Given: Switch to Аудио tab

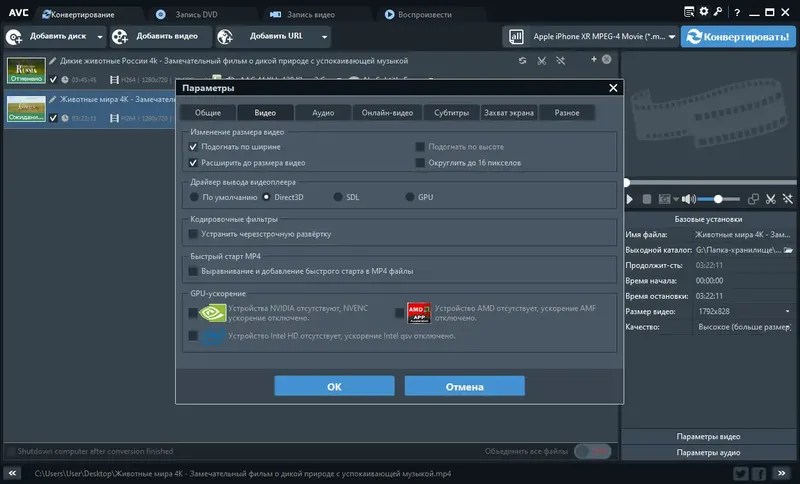Looking at the screenshot, I should (323, 113).
